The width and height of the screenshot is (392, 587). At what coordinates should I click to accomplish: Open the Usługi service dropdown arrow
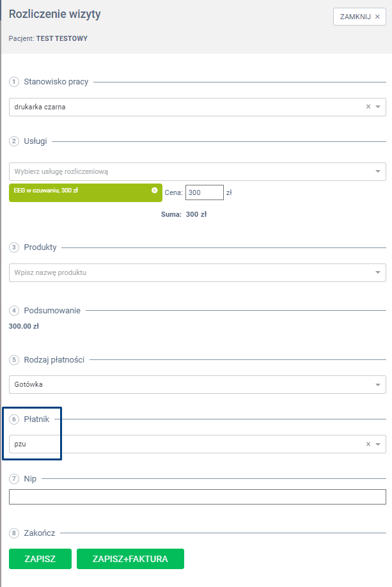coord(378,171)
